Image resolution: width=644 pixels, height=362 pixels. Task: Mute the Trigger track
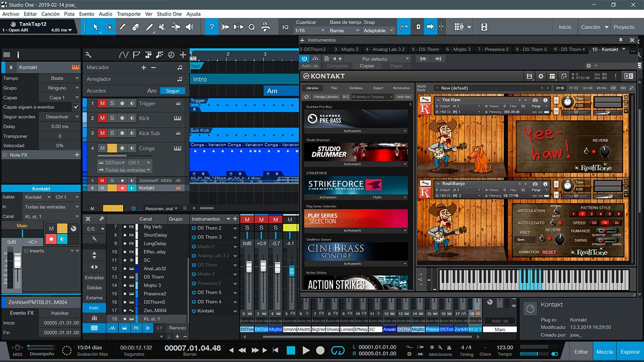tap(102, 104)
